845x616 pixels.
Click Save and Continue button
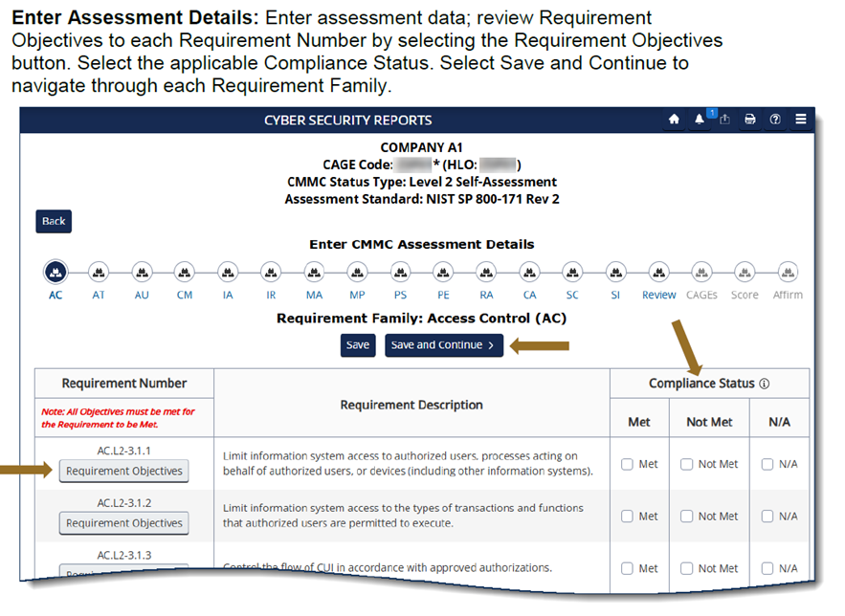click(444, 345)
